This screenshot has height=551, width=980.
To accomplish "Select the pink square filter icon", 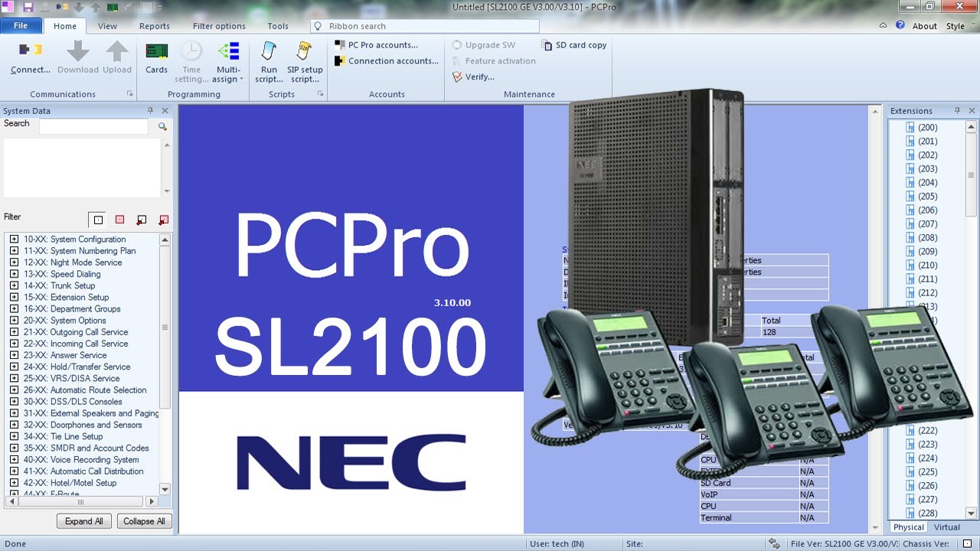I will click(119, 220).
